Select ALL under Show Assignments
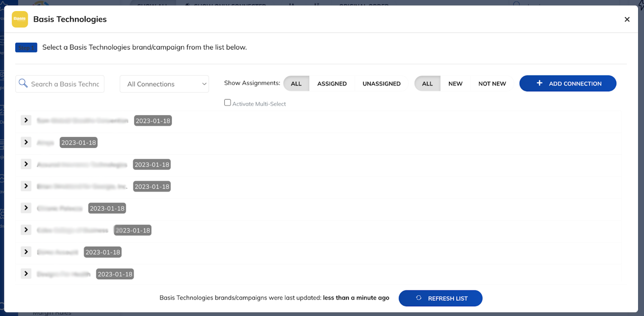The height and width of the screenshot is (316, 644). pos(296,84)
